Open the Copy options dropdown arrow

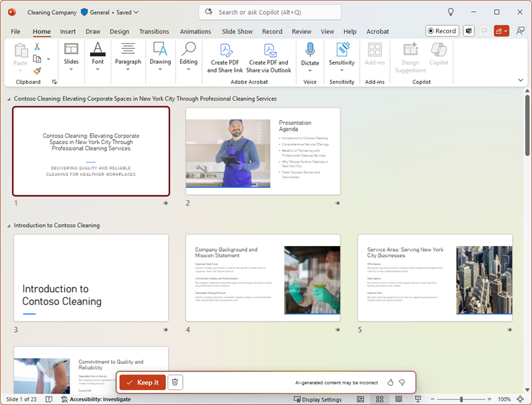(x=48, y=59)
